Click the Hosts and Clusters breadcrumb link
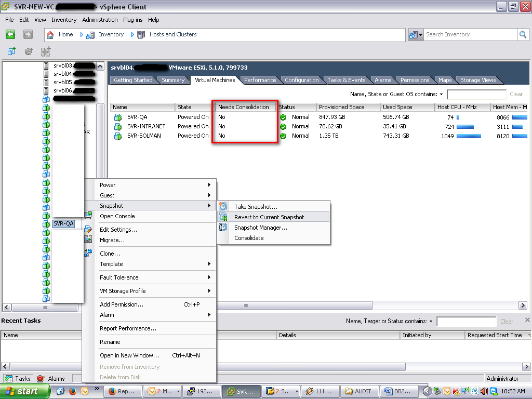532x399 pixels. [173, 35]
